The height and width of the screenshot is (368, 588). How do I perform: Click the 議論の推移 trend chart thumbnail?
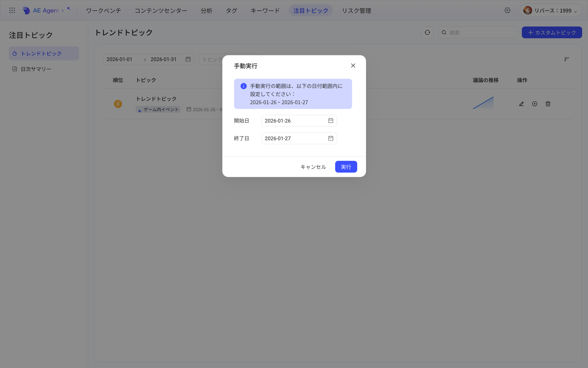483,103
